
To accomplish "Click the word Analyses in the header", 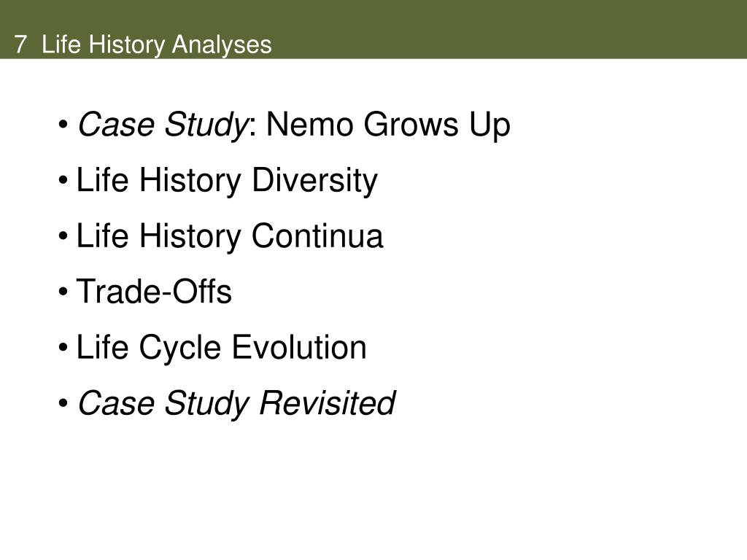I will coord(222,46).
